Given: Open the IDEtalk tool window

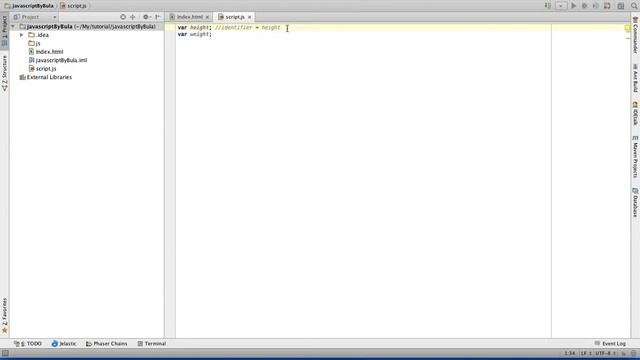Looking at the screenshot, I should click(635, 113).
